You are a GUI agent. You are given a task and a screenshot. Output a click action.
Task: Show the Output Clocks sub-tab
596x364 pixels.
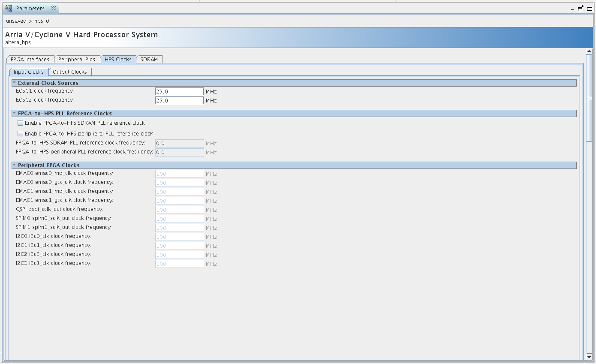click(x=70, y=72)
